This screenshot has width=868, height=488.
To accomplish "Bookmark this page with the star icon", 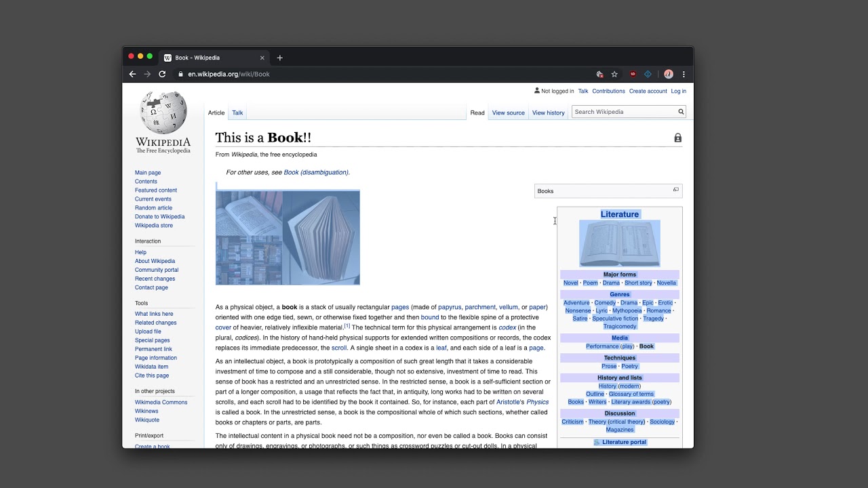I will point(614,74).
